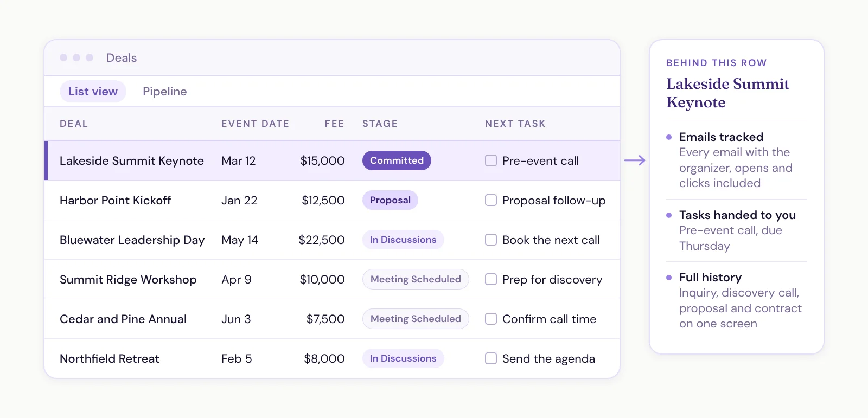
Task: Click the Apr 9 event date
Action: point(237,280)
